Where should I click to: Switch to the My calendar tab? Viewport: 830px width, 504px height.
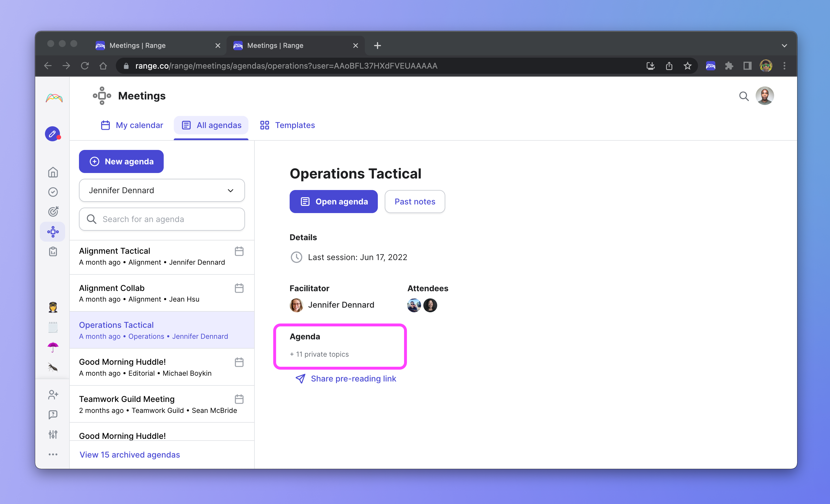coord(132,125)
